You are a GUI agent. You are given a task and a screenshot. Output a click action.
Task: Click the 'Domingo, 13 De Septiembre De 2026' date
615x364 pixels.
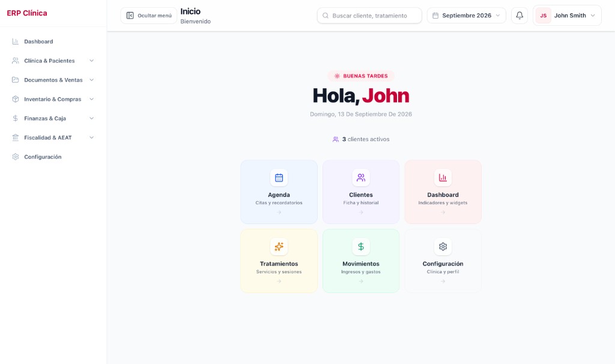click(x=361, y=114)
